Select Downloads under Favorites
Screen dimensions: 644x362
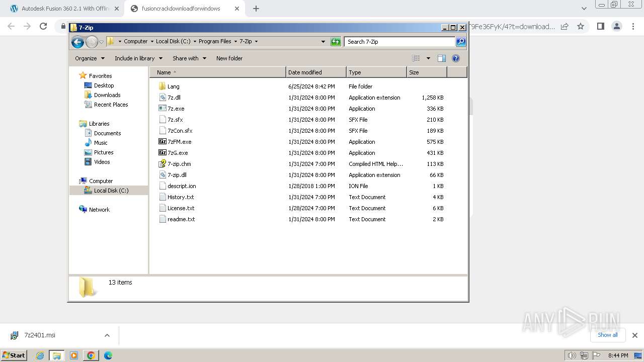pyautogui.click(x=107, y=95)
